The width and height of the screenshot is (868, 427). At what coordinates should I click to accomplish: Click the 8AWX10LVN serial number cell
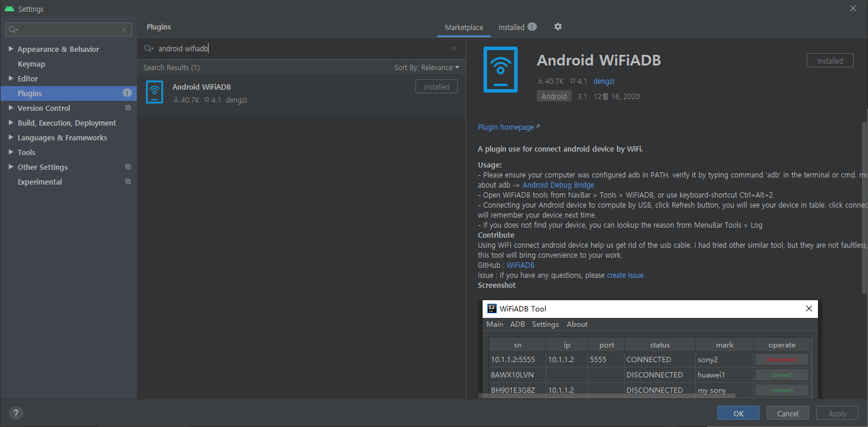517,375
